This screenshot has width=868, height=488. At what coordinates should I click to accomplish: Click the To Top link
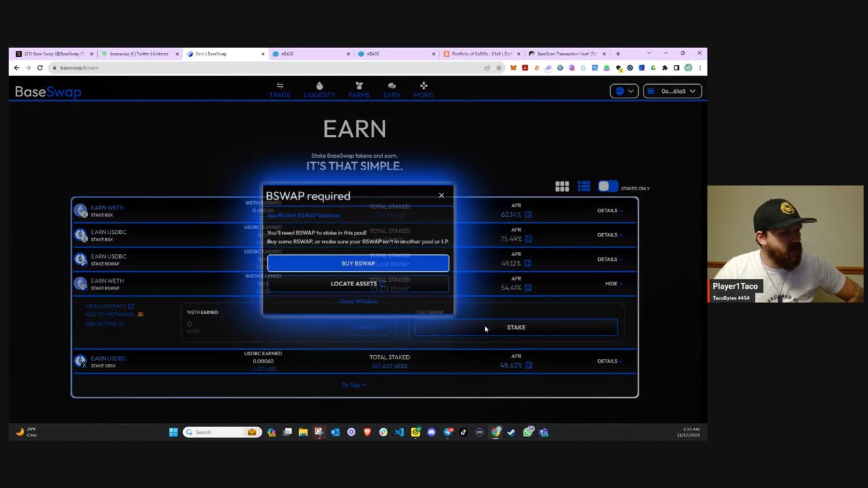354,385
